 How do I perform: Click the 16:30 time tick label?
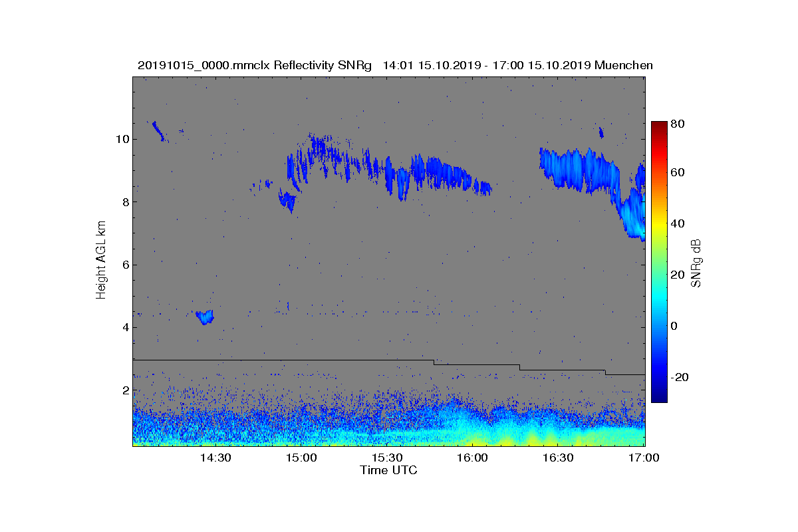[x=559, y=458]
